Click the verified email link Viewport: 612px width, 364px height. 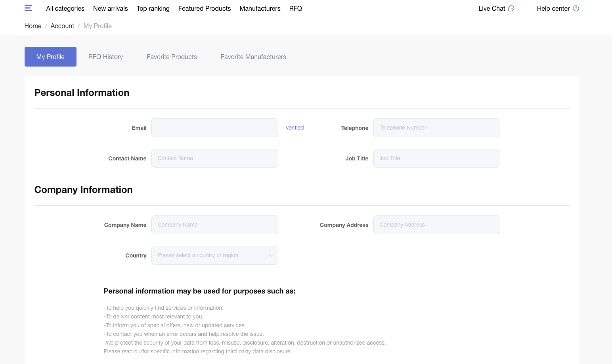[295, 128]
